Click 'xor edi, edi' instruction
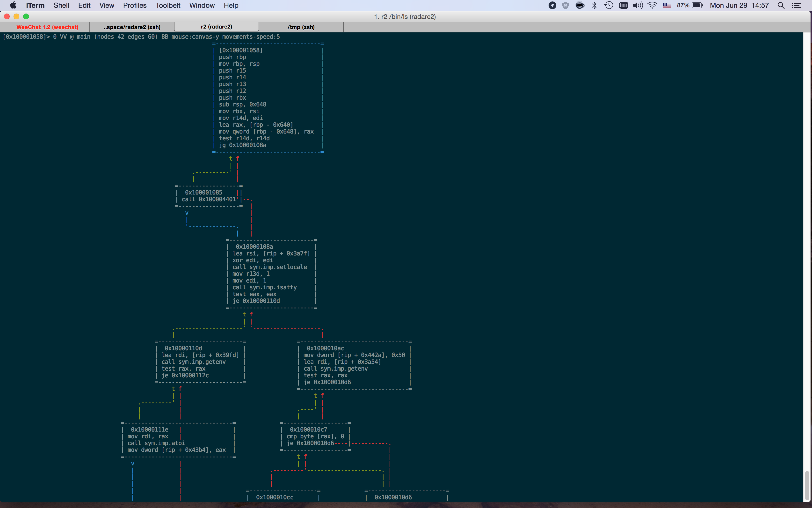 coord(253,260)
